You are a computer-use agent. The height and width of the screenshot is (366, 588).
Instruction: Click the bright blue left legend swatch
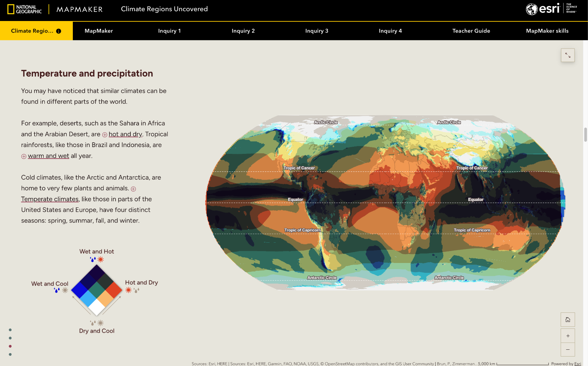(x=80, y=290)
